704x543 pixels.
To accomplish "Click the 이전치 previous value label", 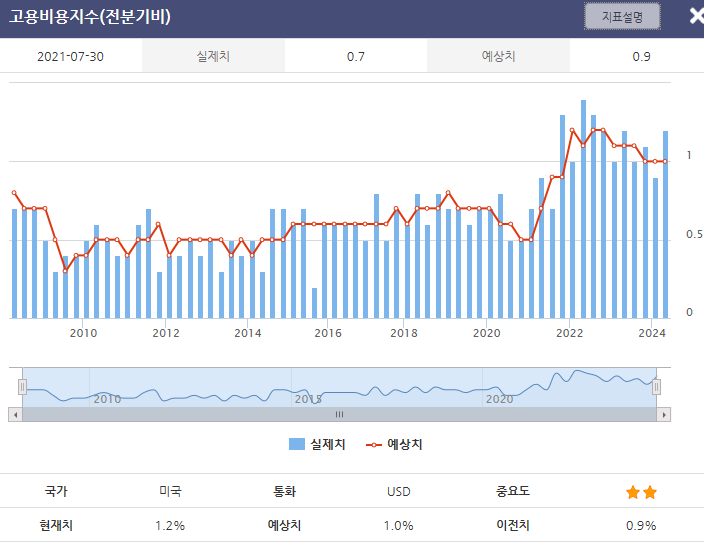I will click(x=513, y=525).
